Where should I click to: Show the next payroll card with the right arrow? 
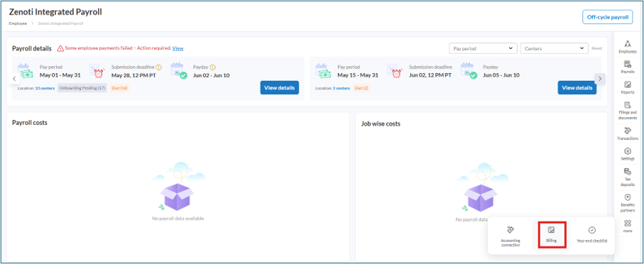click(x=600, y=78)
